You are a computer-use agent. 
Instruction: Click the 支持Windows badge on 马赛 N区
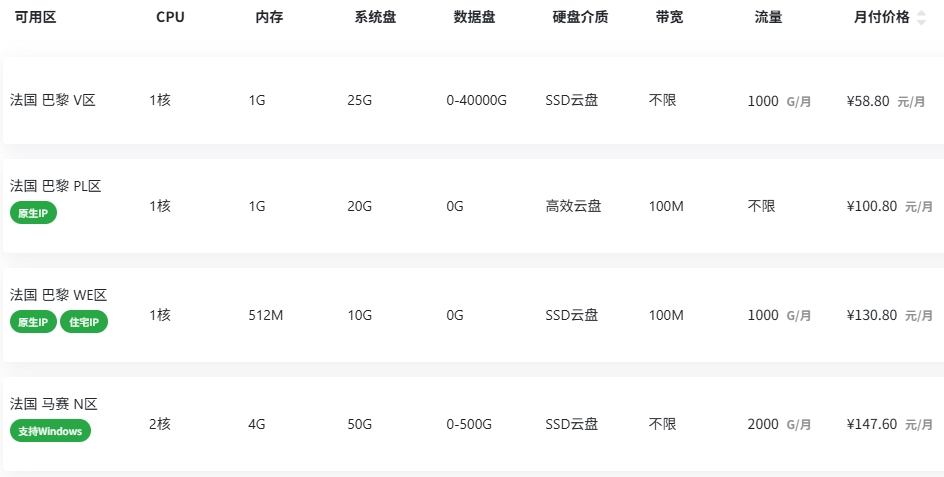(50, 431)
